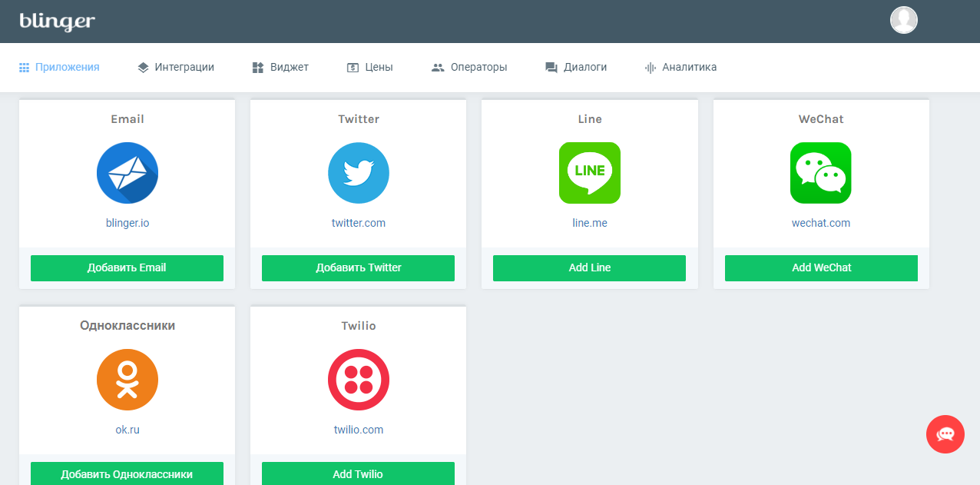Go to the Виджет tab
Viewport: 980px width, 485px height.
coord(280,68)
